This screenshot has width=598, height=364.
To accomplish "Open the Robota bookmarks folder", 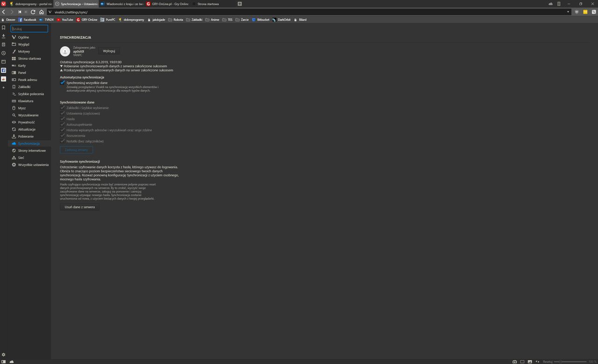I will pyautogui.click(x=175, y=20).
